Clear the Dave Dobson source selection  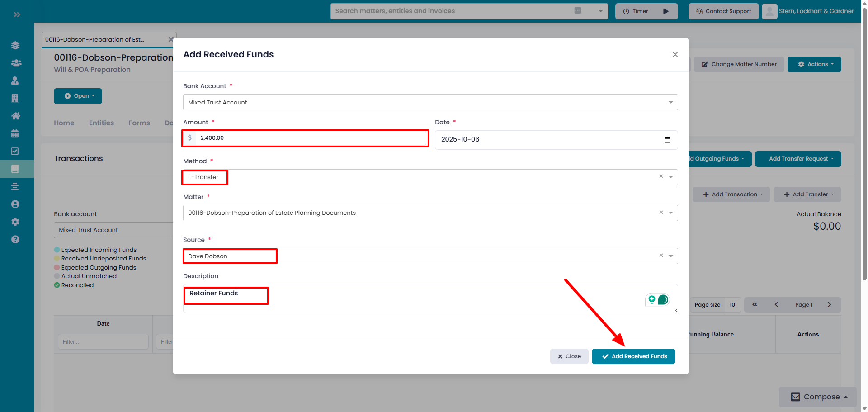pos(661,256)
